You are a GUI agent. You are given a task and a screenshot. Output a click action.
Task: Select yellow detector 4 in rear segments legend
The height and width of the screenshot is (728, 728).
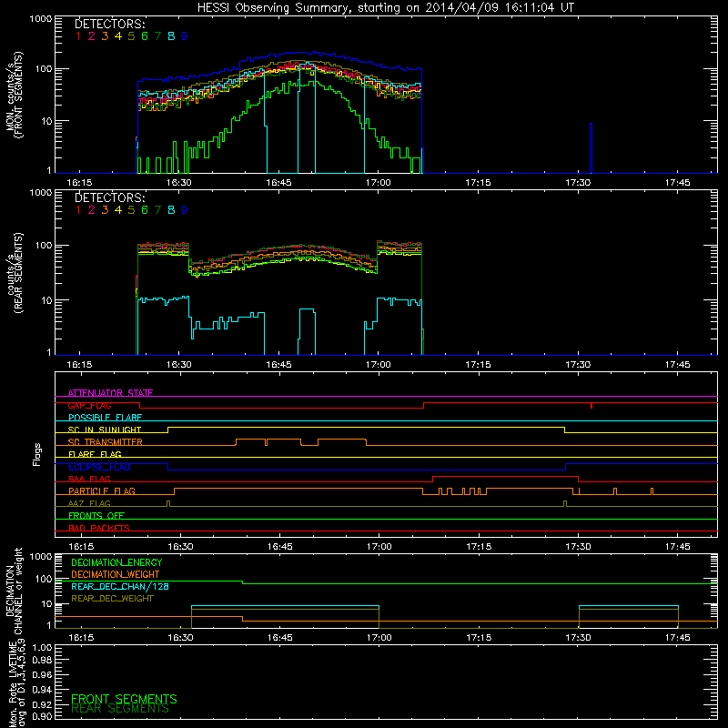[x=118, y=210]
